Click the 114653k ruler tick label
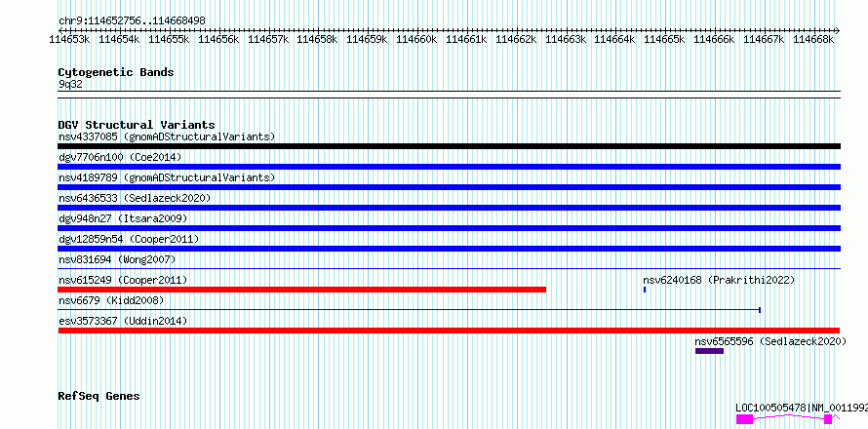The width and height of the screenshot is (868, 429). [x=69, y=39]
